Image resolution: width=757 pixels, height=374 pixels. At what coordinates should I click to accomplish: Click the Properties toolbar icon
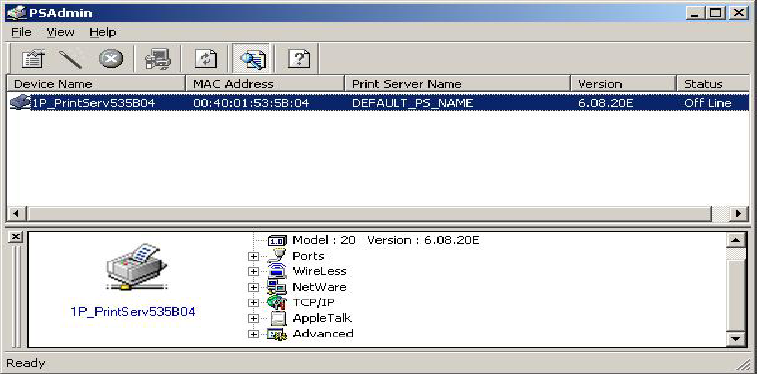pyautogui.click(x=33, y=59)
